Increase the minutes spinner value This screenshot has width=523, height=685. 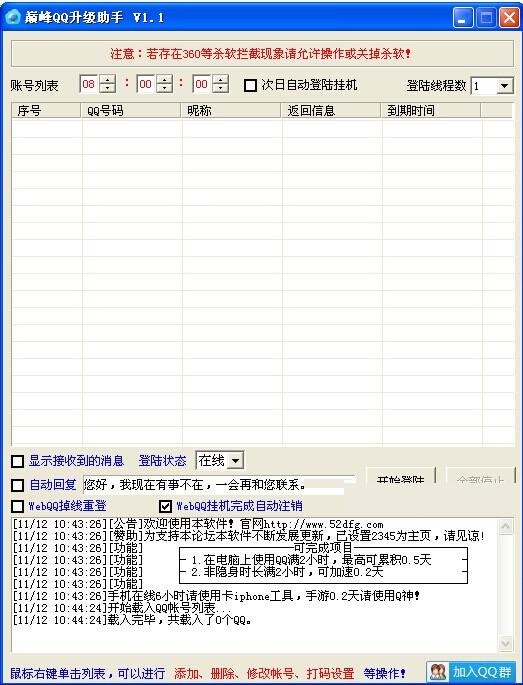tap(164, 80)
